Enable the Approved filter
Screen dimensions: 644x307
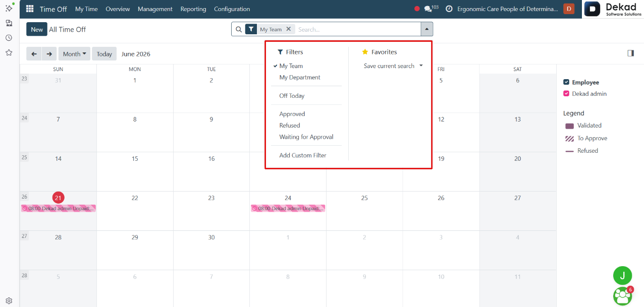(292, 114)
